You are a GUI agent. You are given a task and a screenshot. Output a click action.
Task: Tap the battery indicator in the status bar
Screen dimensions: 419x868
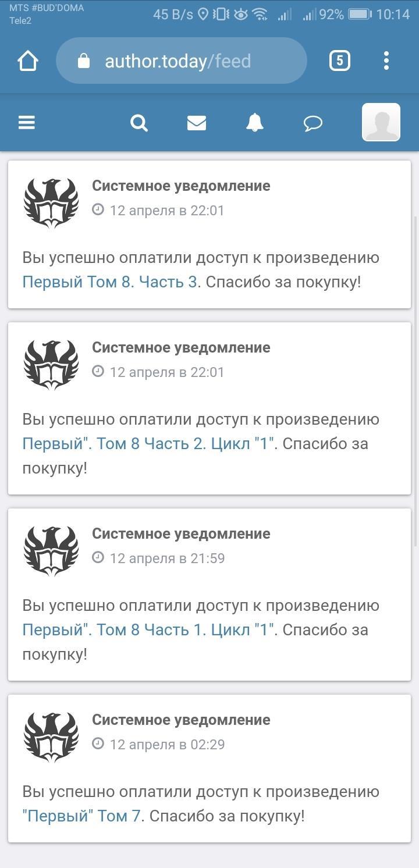360,14
